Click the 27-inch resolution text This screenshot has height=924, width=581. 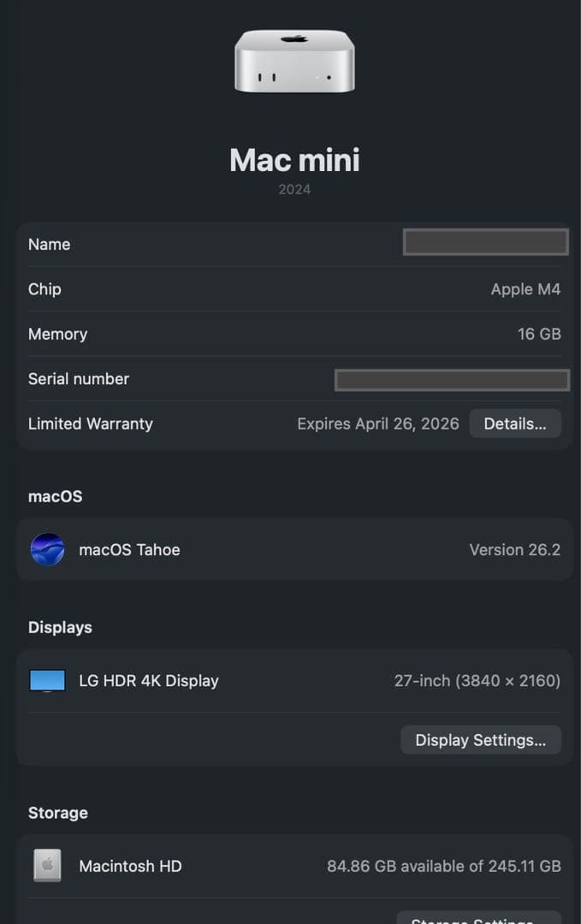(x=477, y=680)
